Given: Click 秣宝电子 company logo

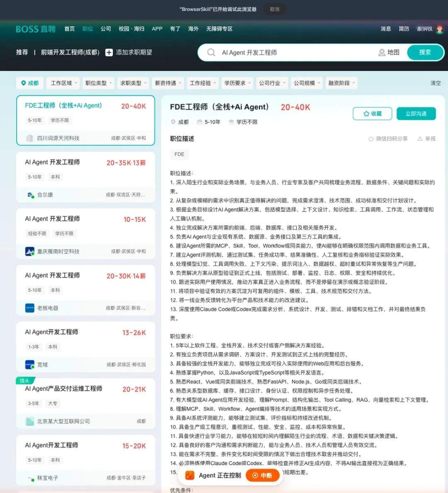Looking at the screenshot, I should tap(30, 478).
